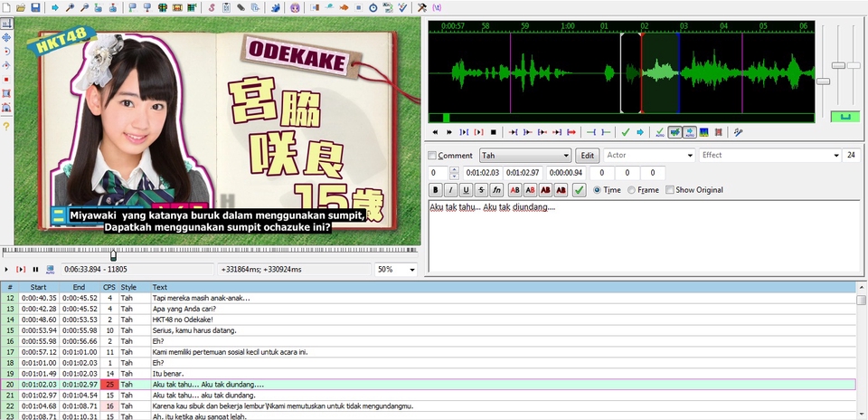Open Translation Assistant (anime face icon)
This screenshot has height=420, width=868.
point(295,8)
